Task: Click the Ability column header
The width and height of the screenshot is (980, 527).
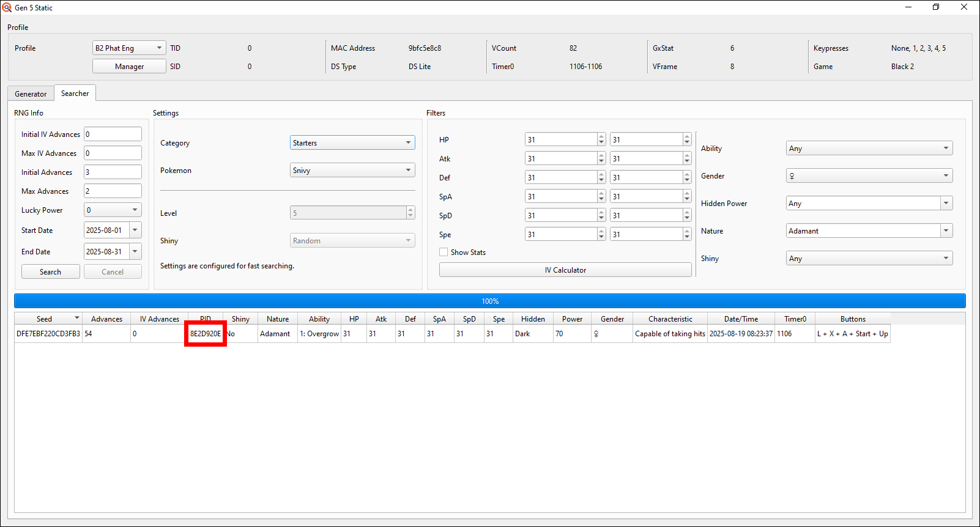Action: (x=319, y=319)
